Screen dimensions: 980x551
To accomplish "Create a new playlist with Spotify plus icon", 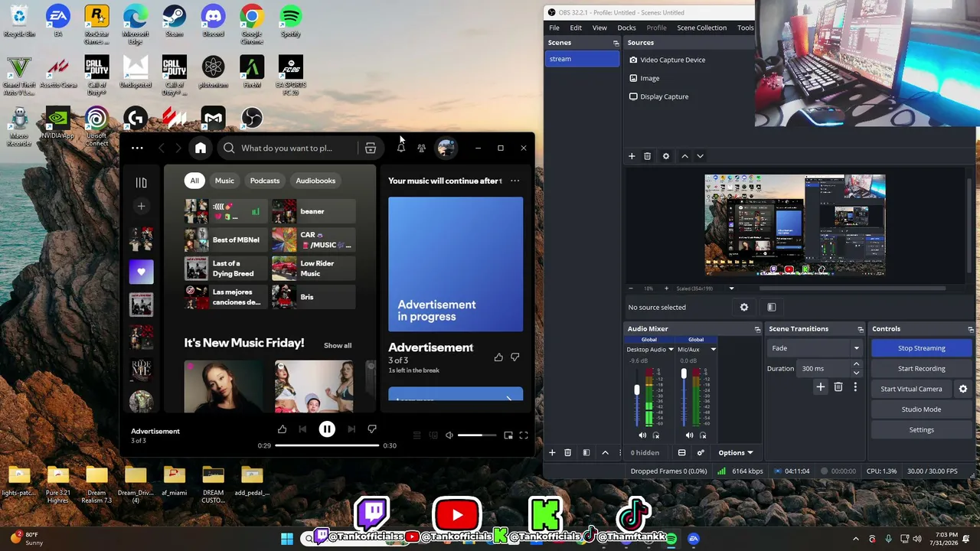I will 141,206.
